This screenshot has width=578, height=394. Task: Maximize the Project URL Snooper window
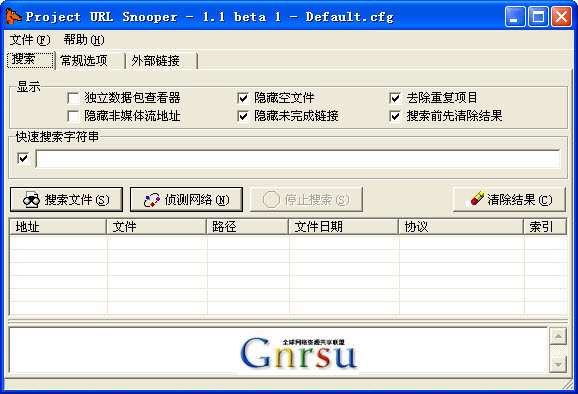[x=538, y=17]
